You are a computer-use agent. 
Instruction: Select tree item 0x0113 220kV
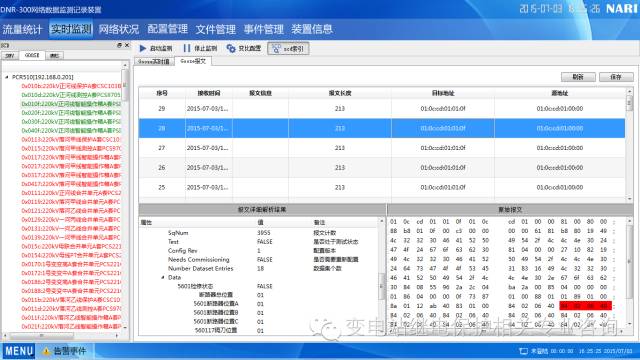pyautogui.click(x=71, y=139)
